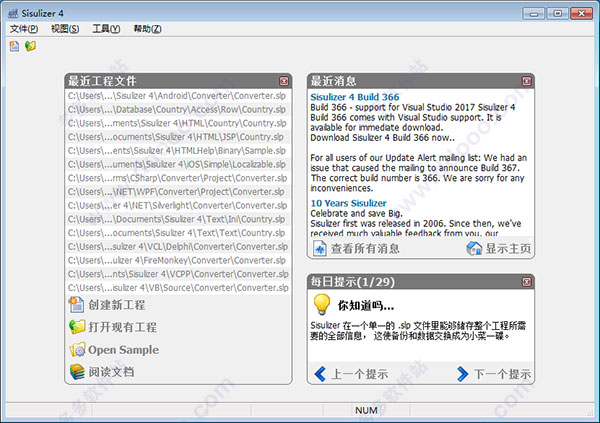600x423 pixels.
Task: Open recent project VCPP\Converter\Converter.slp
Action: [x=178, y=274]
